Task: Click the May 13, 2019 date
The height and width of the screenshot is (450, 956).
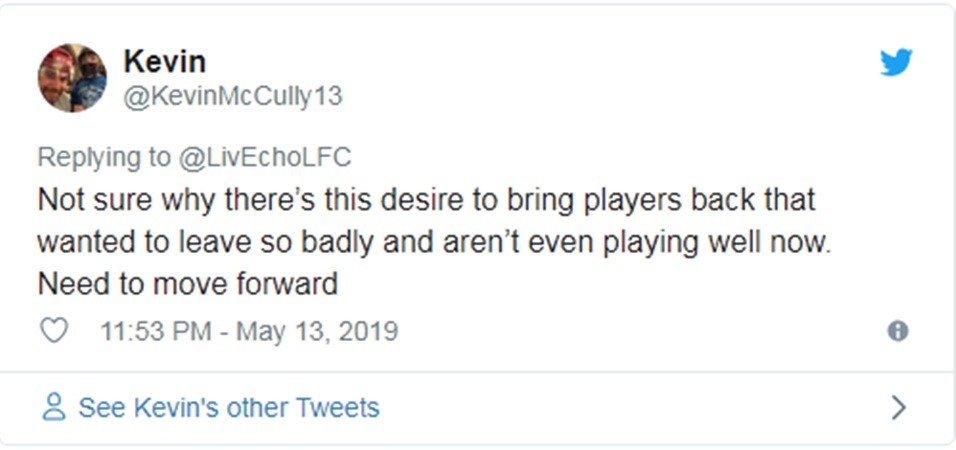Action: coord(316,331)
